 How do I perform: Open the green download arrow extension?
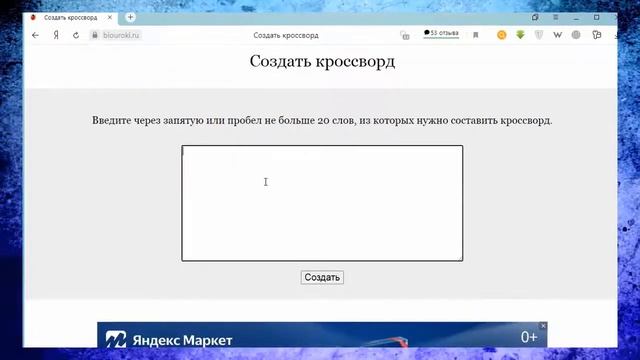click(x=520, y=35)
